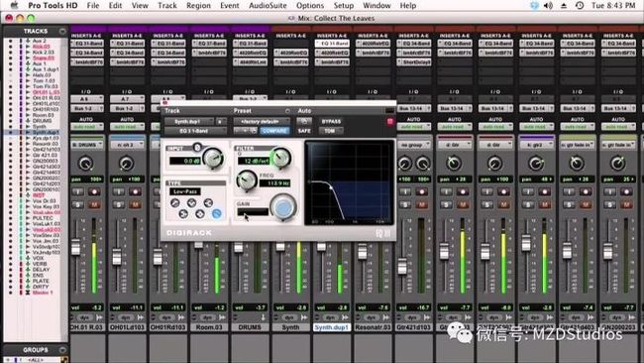Click the red target button in plugin header
The height and width of the screenshot is (363, 644).
pos(389,121)
